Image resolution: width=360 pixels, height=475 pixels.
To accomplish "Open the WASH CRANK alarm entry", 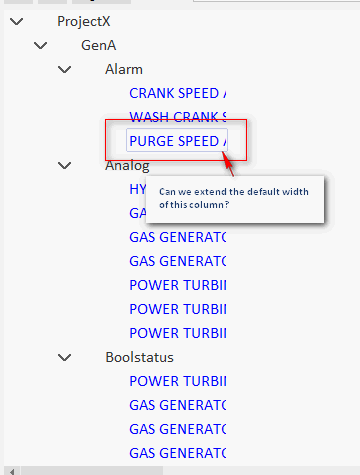I will pos(178,117).
